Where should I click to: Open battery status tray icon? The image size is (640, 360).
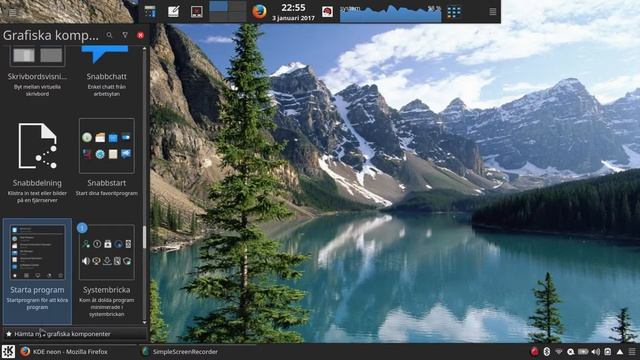(583, 351)
